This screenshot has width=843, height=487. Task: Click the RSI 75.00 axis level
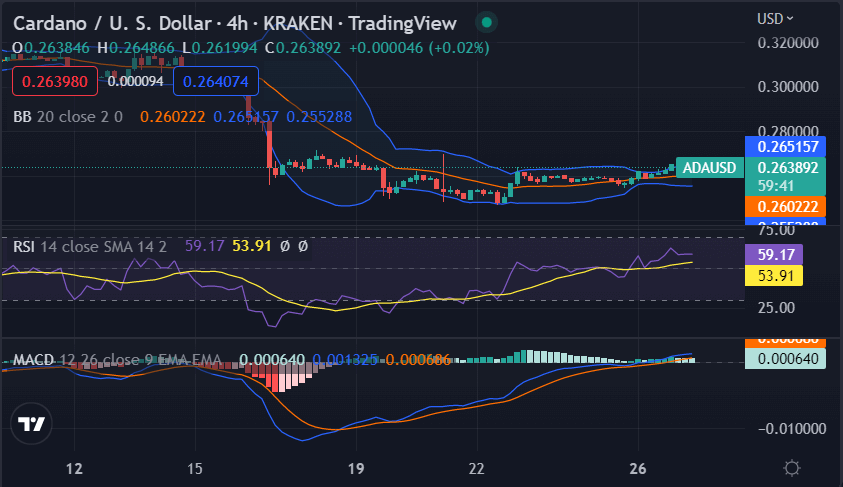(x=776, y=231)
